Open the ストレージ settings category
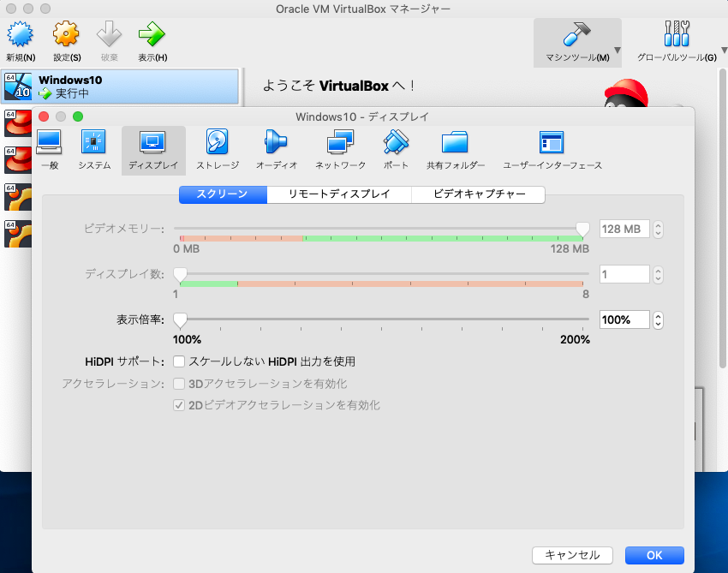The image size is (728, 573). (x=218, y=151)
